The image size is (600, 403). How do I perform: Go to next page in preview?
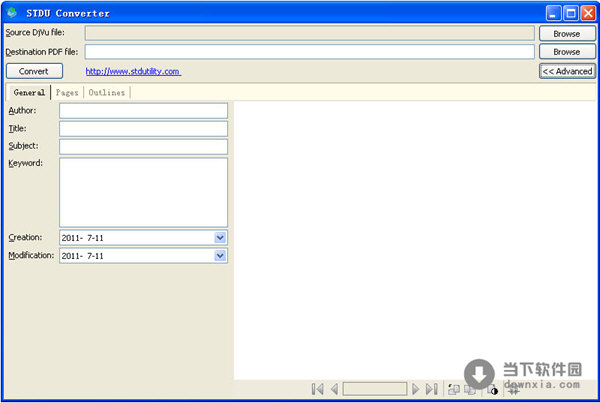point(415,389)
